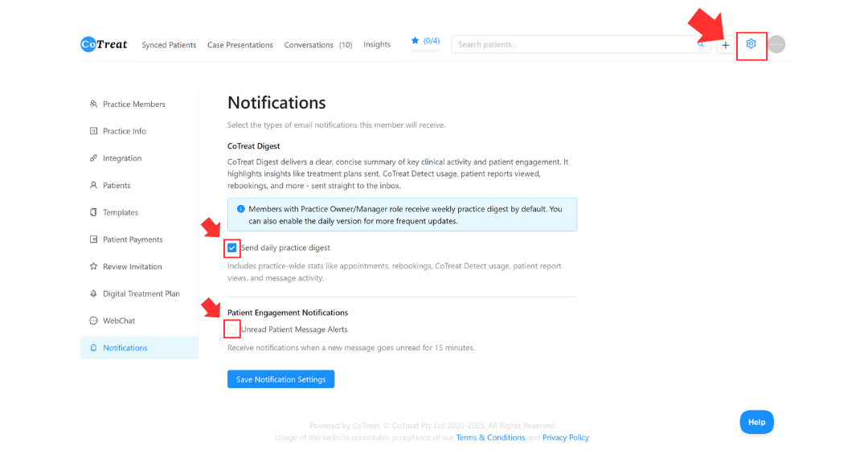Click the Notifications bell icon

tap(93, 348)
